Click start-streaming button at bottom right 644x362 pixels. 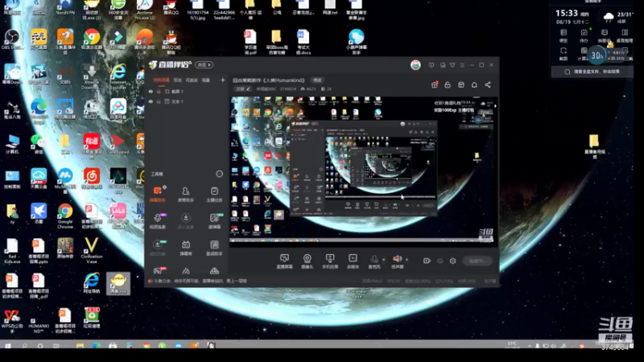477,261
